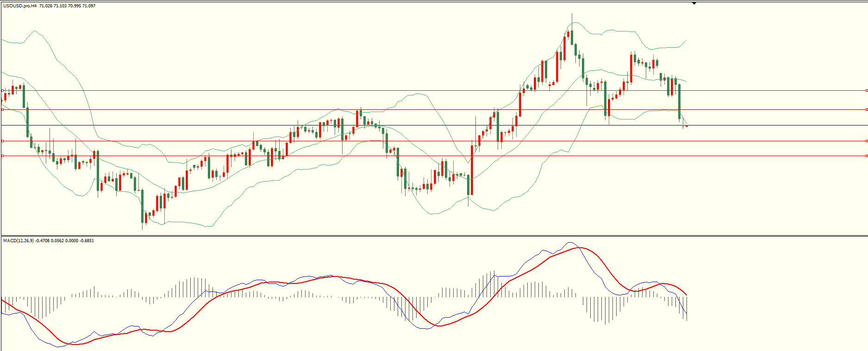Click right handle of third red line from top
868x351 pixels.
point(866,141)
